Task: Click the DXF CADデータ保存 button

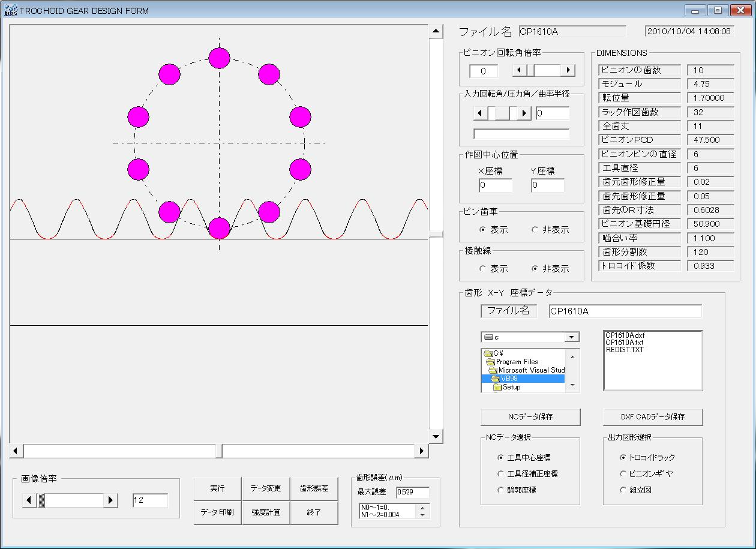Action: coord(653,416)
